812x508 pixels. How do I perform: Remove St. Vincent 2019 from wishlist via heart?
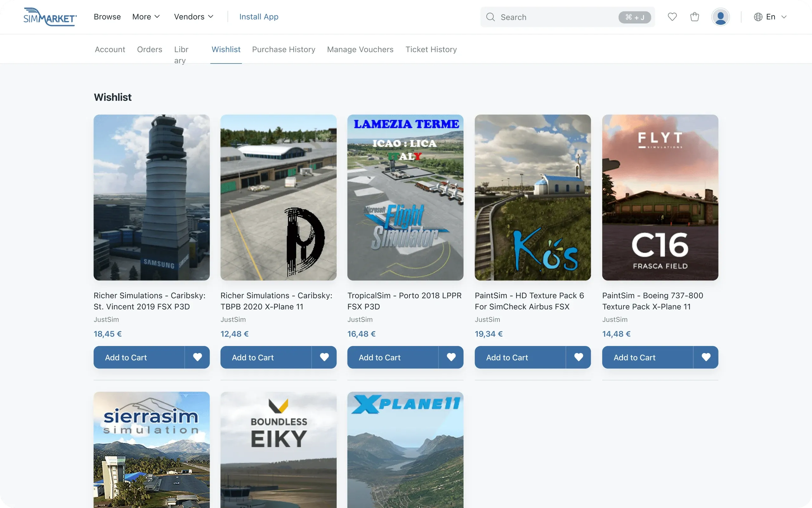(x=197, y=357)
